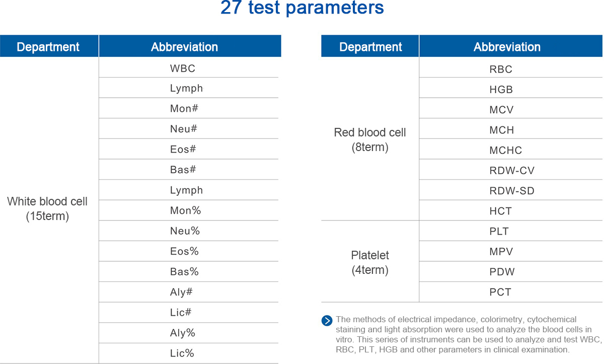Select the MCHC abbreviation cell

click(x=510, y=150)
